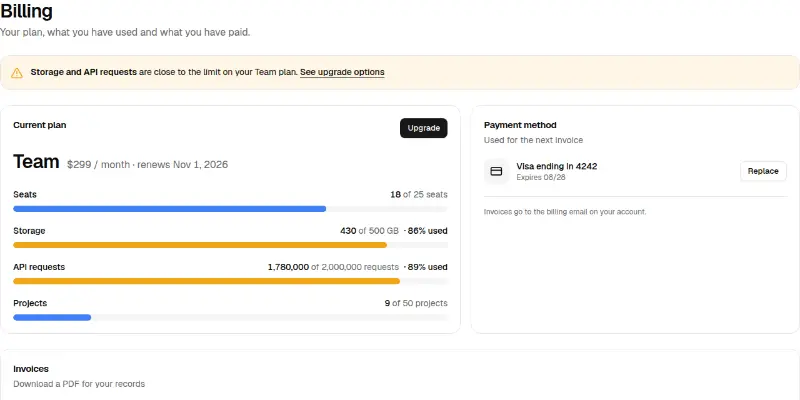The height and width of the screenshot is (400, 800).
Task: Click Replace to change payment card
Action: click(x=763, y=171)
